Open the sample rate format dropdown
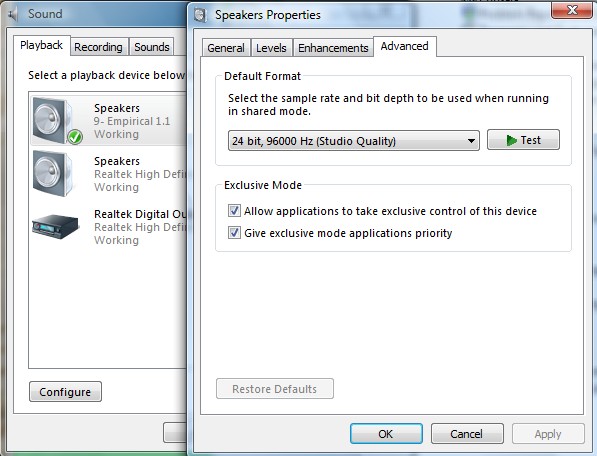This screenshot has width=597, height=456. (353, 141)
